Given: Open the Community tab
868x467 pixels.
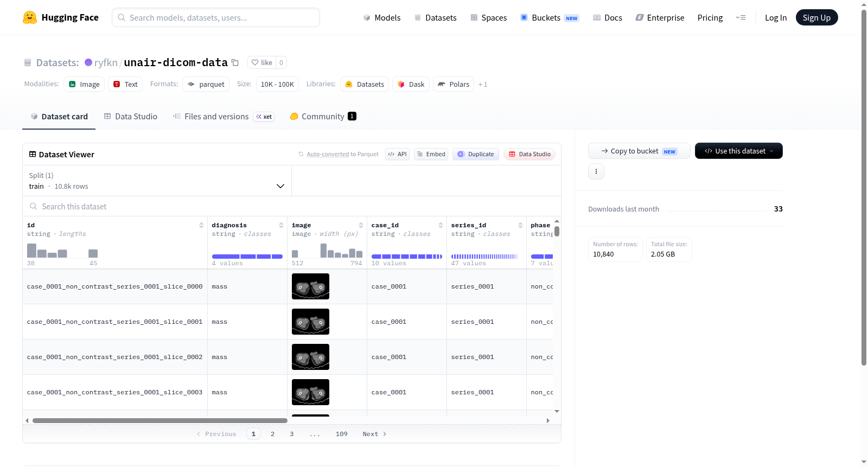Looking at the screenshot, I should [x=323, y=117].
